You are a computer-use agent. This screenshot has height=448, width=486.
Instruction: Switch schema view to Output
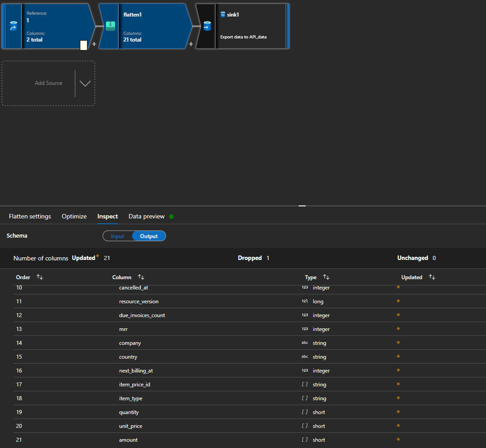pyautogui.click(x=149, y=236)
